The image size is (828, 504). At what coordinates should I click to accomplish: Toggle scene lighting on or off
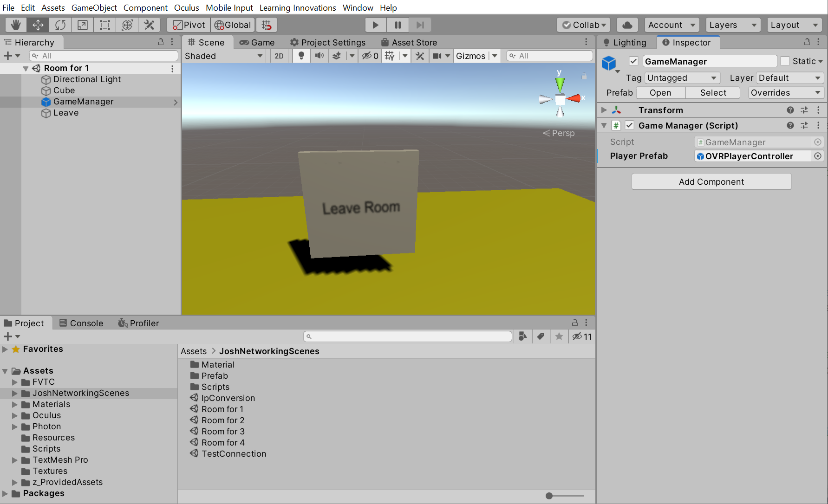pos(301,56)
